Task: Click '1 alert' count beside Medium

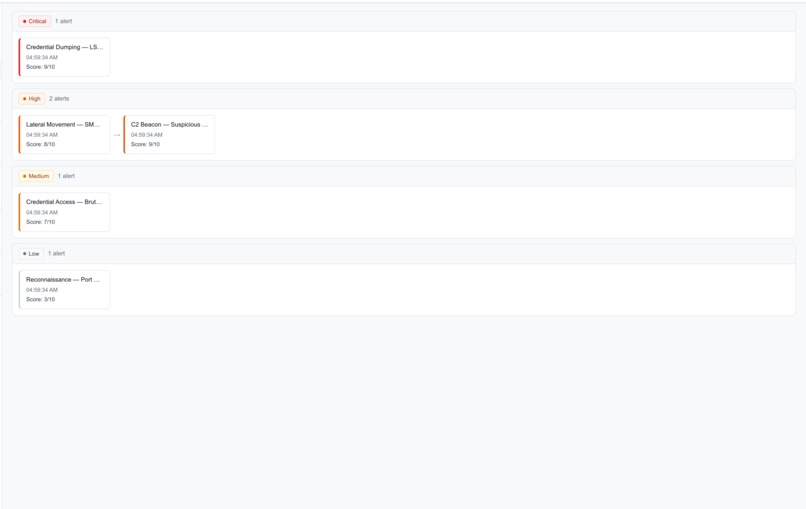Action: [x=66, y=176]
